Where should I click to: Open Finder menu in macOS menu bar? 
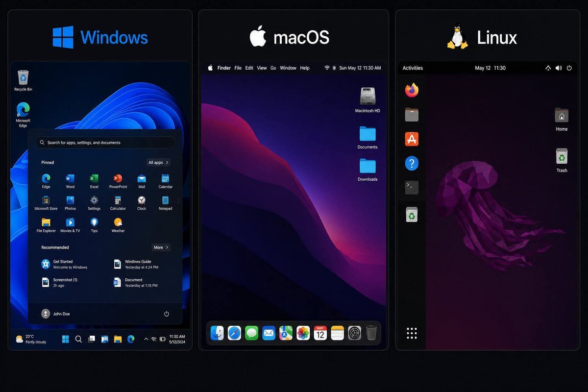[x=224, y=68]
